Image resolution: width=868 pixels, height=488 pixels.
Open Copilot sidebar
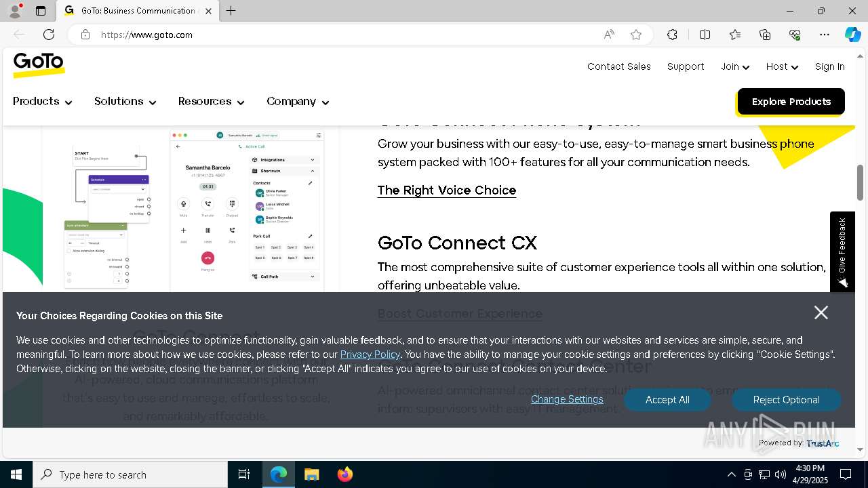tap(853, 35)
